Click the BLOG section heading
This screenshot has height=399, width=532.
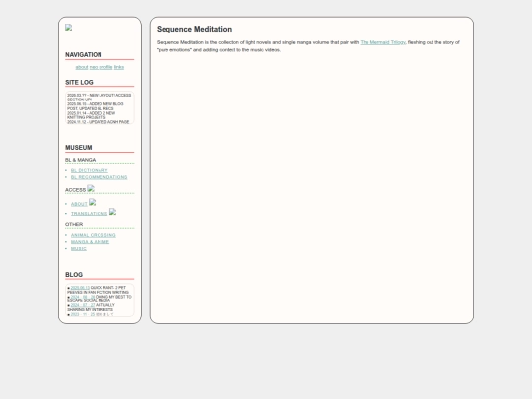pos(74,274)
